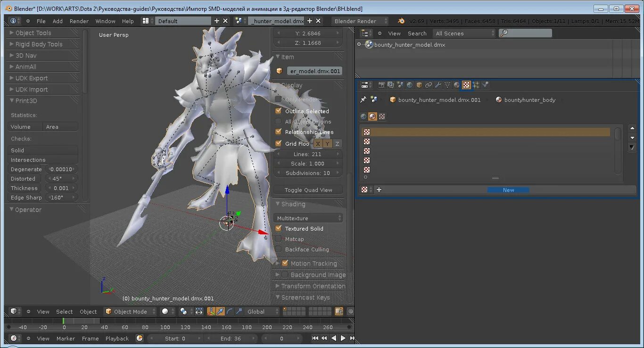This screenshot has width=644, height=348.
Task: Select the translate manipulator arrow
Action: pos(220,311)
